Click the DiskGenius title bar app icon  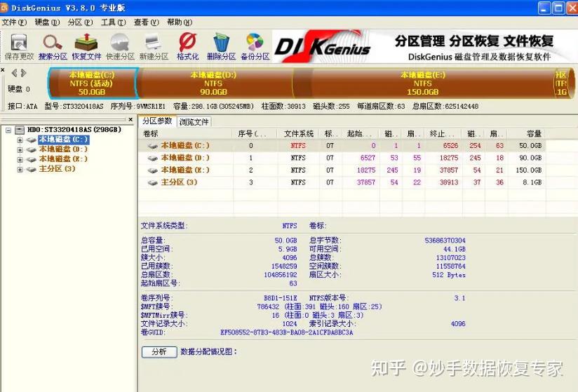pyautogui.click(x=4, y=8)
